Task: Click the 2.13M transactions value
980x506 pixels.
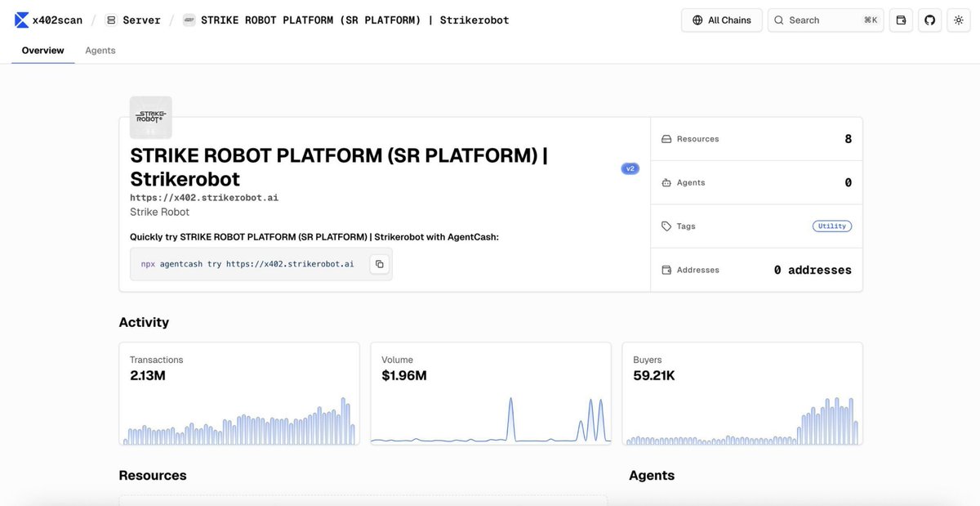Action: (x=148, y=375)
